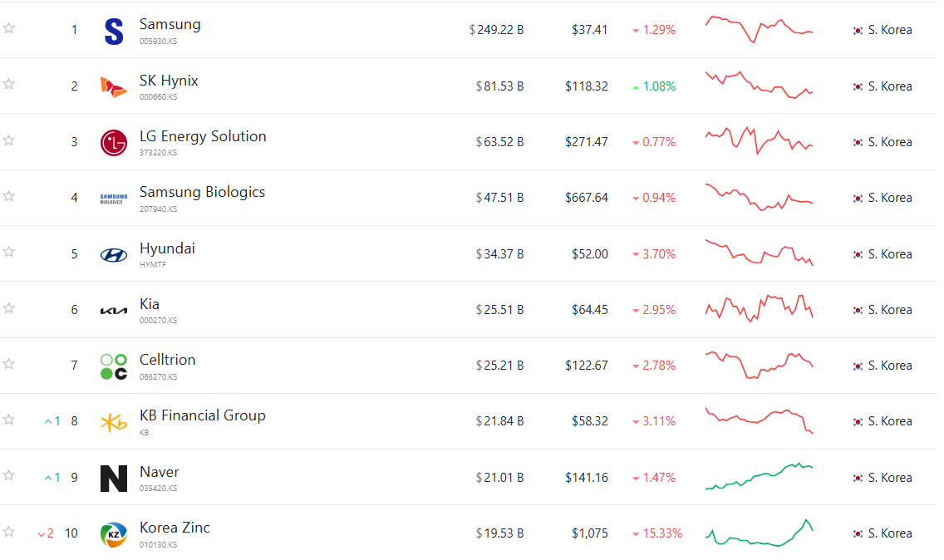The width and height of the screenshot is (944, 560).
Task: Open the KB Financial Group link
Action: [x=202, y=415]
